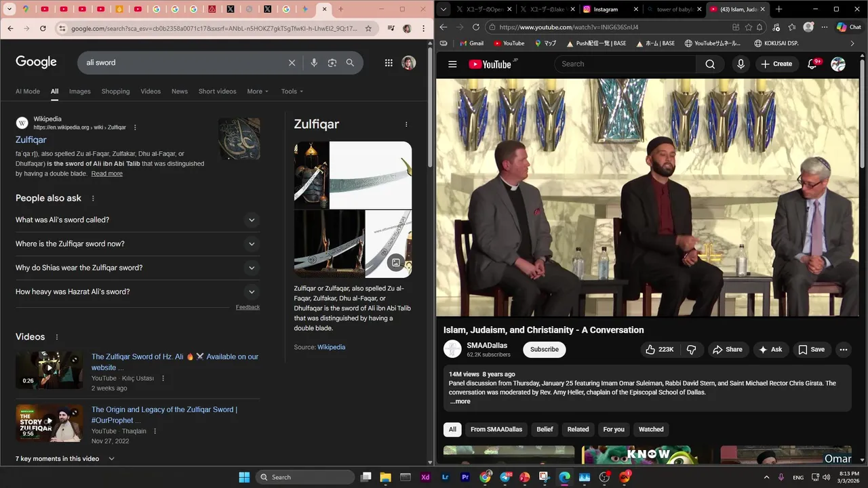Like the video showing 223K likes
868x488 pixels.
coord(660,350)
